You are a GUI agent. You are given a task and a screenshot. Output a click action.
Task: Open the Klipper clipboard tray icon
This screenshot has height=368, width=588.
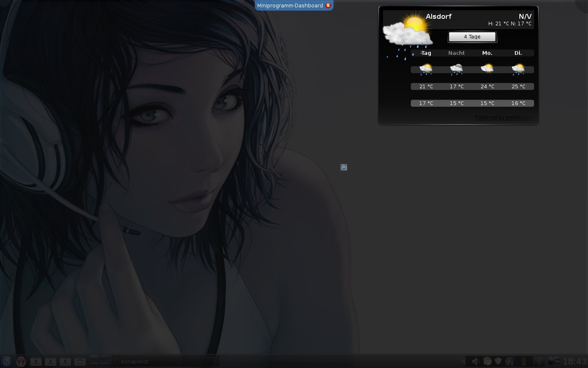tap(487, 361)
